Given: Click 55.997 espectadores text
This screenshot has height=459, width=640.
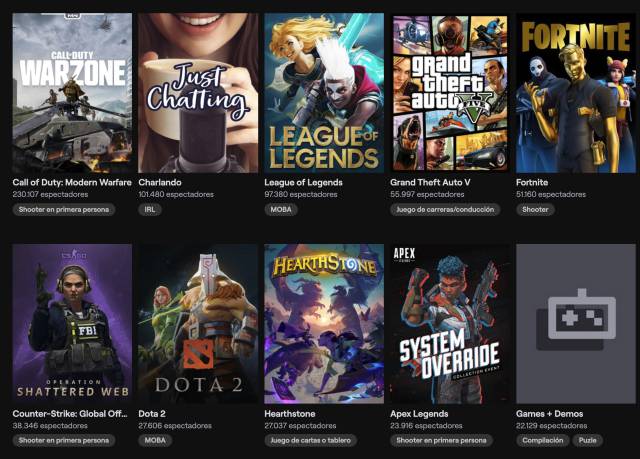Looking at the screenshot, I should point(427,194).
